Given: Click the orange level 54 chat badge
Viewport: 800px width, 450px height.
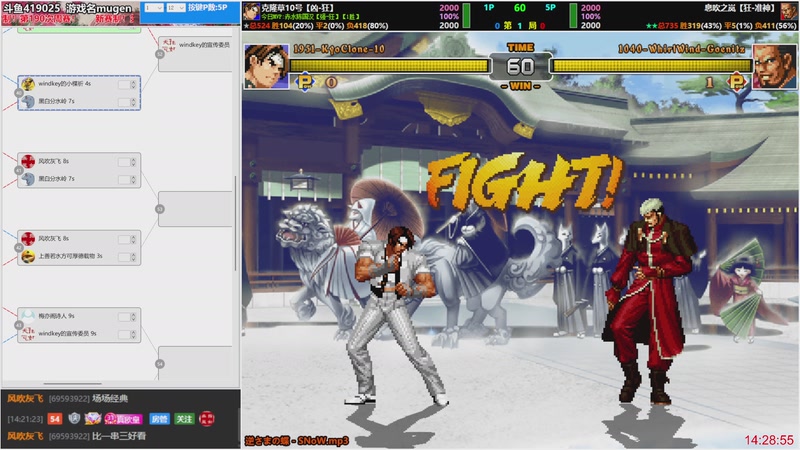Looking at the screenshot, I should point(55,419).
